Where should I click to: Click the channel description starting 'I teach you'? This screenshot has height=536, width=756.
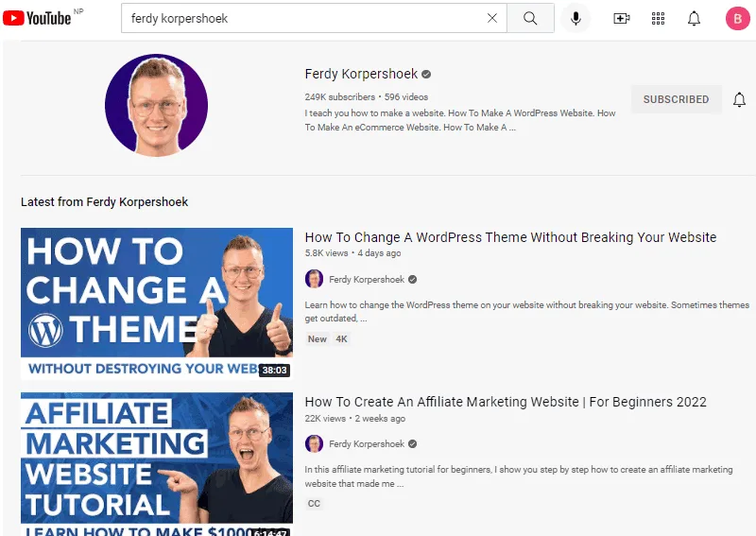tap(460, 120)
